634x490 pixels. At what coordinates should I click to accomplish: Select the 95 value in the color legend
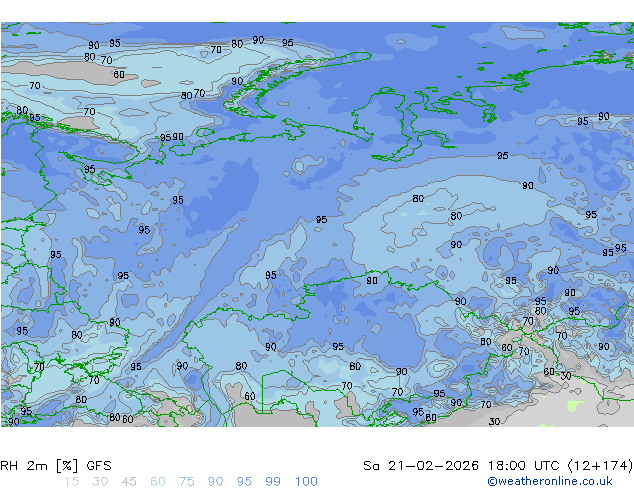point(244,482)
